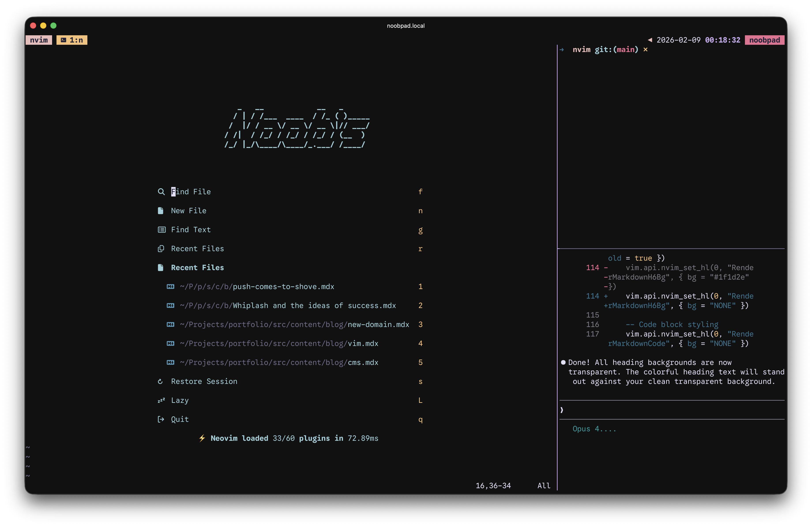Open recent file cms.mdx
The image size is (812, 527).
(x=363, y=362)
